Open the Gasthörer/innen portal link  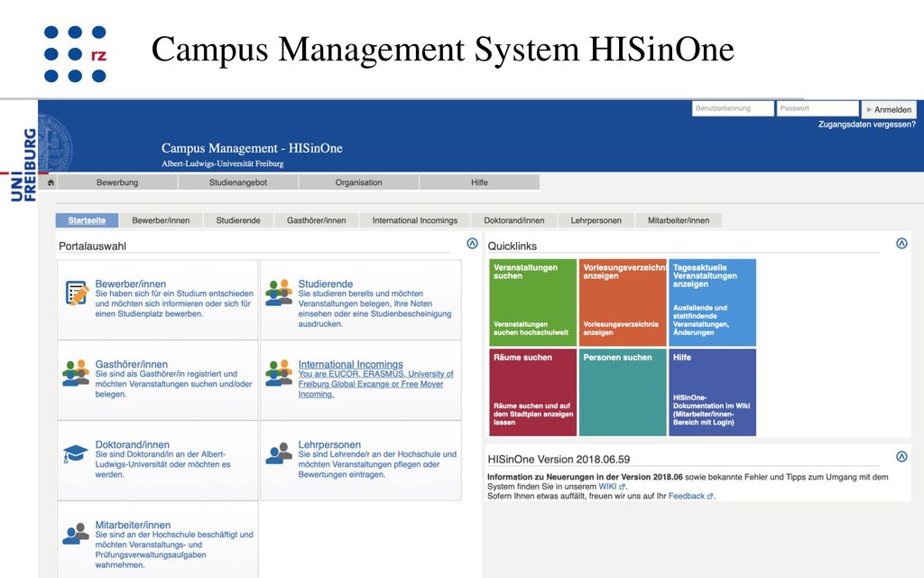[x=132, y=365]
